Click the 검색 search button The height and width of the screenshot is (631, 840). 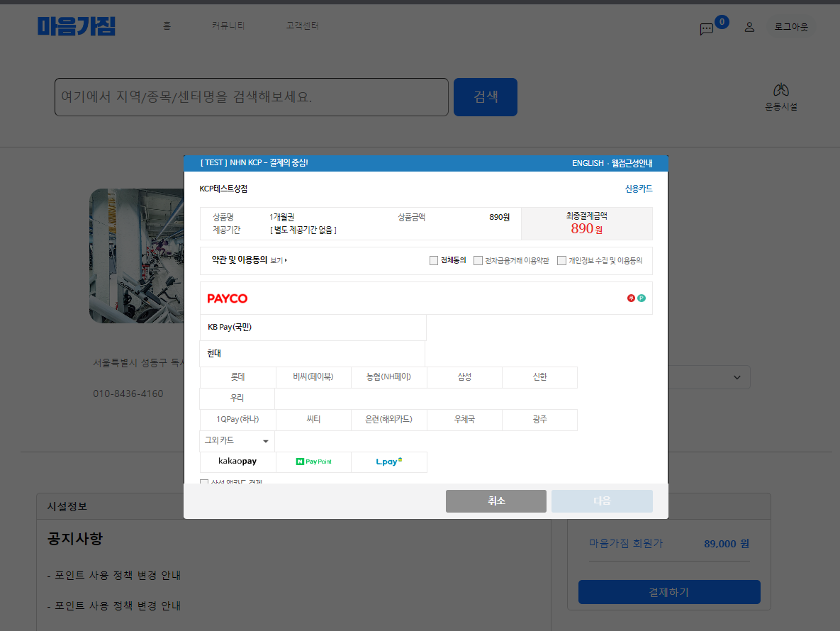(486, 97)
